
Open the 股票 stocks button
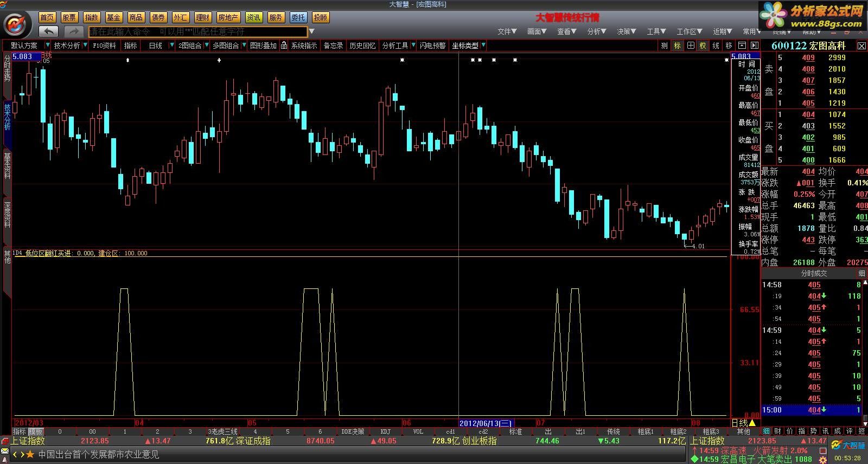coord(69,17)
